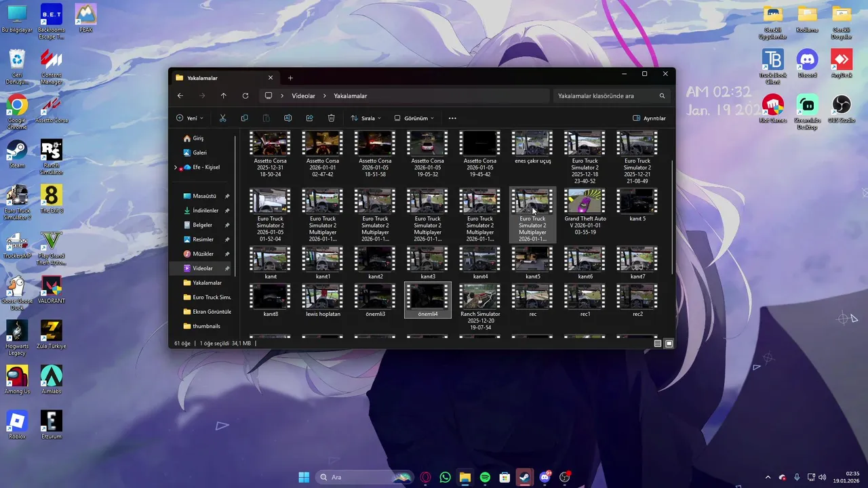Go up one folder level
This screenshot has width=868, height=488.
coord(223,96)
